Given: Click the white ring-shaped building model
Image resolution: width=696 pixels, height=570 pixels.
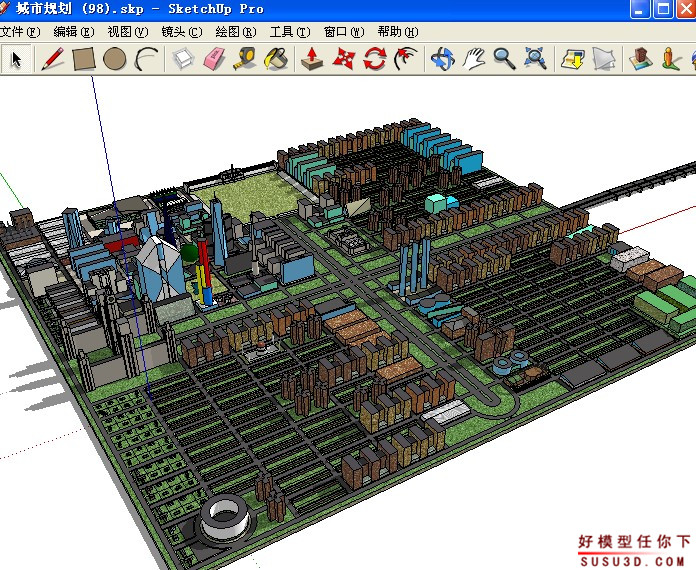Looking at the screenshot, I should point(224,517).
